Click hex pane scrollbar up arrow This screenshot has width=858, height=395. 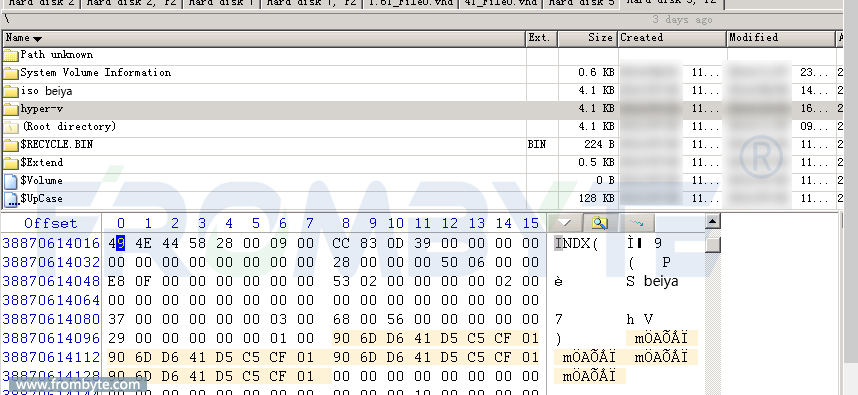[x=712, y=221]
